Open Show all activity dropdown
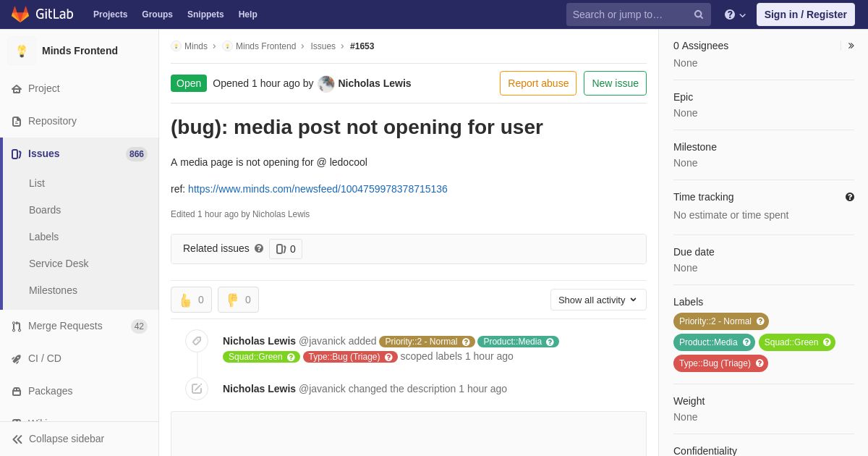This screenshot has height=456, width=868. tap(598, 300)
